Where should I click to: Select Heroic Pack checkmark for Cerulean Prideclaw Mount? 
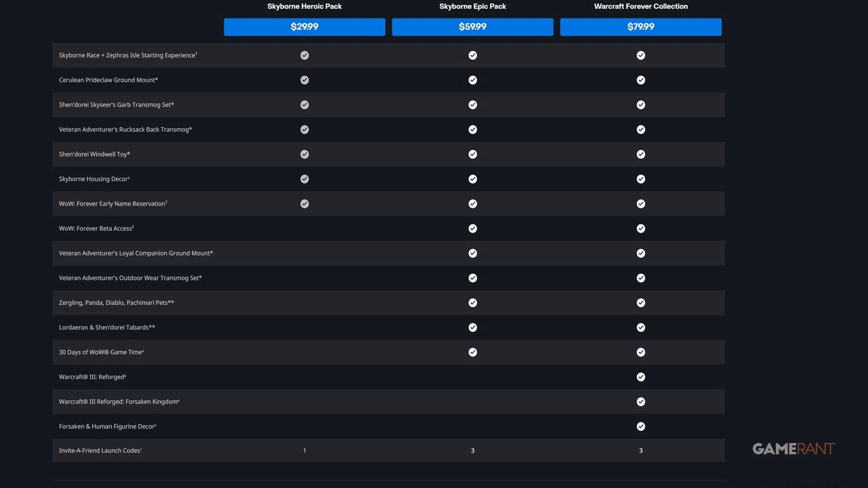coord(305,80)
